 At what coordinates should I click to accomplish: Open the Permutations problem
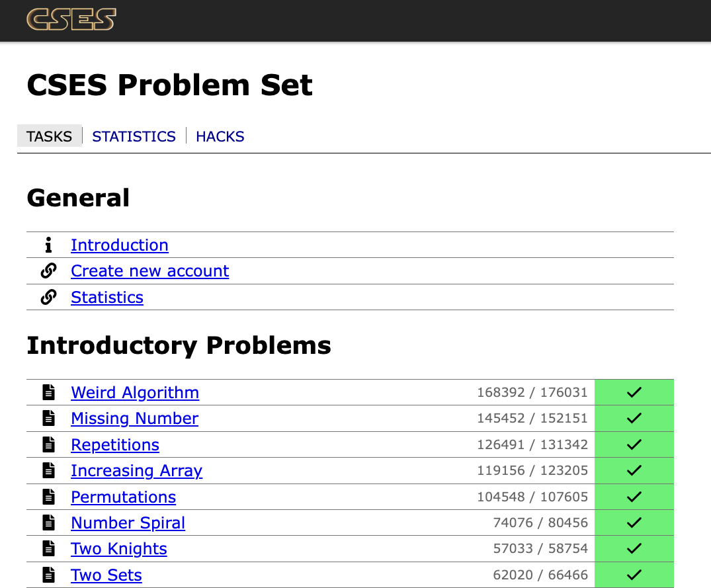tap(123, 497)
